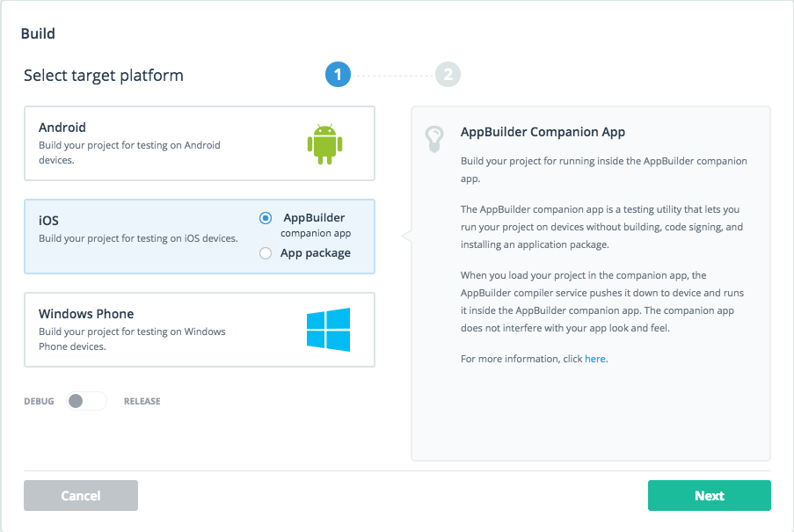Choose the iOS platform card
794x532 pixels.
[200, 237]
